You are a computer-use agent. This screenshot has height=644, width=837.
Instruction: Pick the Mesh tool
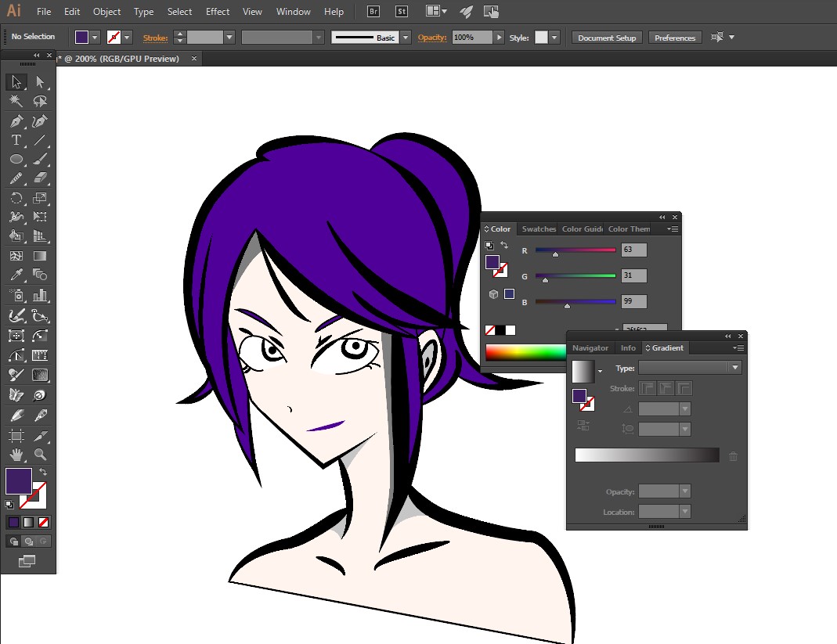pos(16,256)
